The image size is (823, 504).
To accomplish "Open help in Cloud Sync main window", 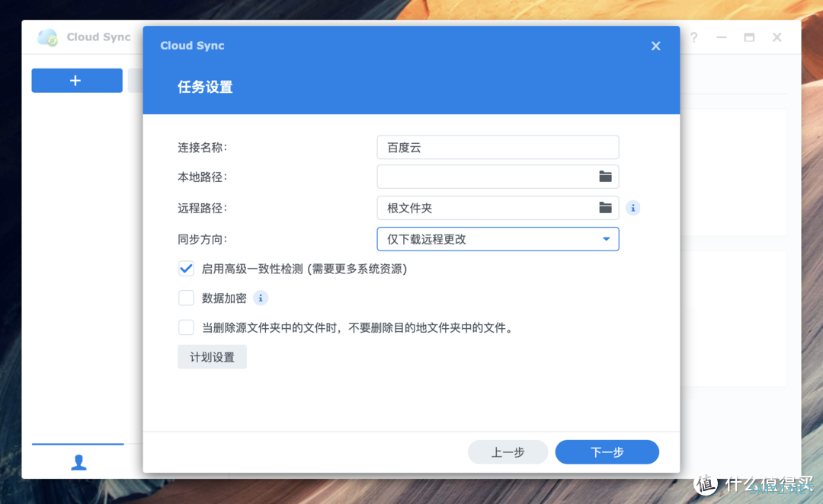I will click(694, 37).
